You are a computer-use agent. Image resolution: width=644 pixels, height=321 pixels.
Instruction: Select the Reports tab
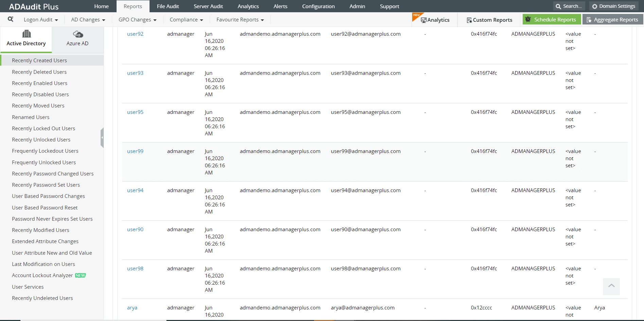point(133,6)
